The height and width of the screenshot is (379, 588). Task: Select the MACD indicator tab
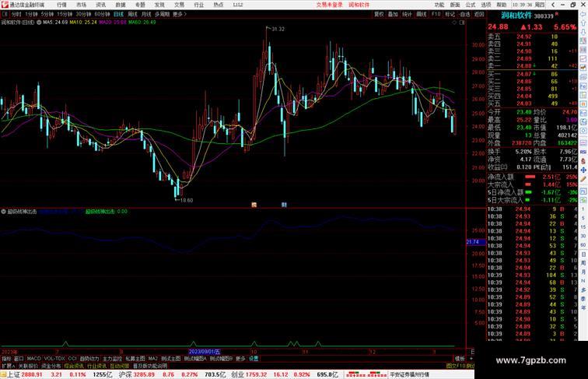pyautogui.click(x=33, y=359)
